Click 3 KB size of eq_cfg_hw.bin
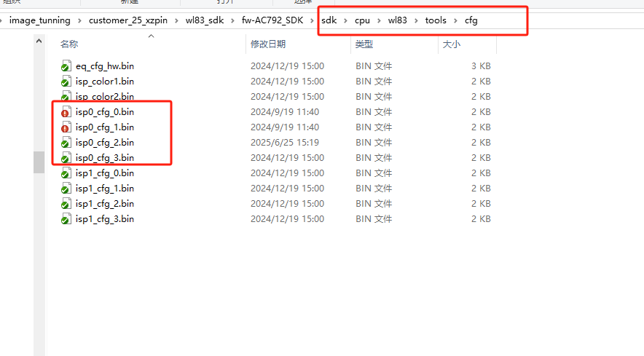This screenshot has width=644, height=356. pyautogui.click(x=481, y=66)
